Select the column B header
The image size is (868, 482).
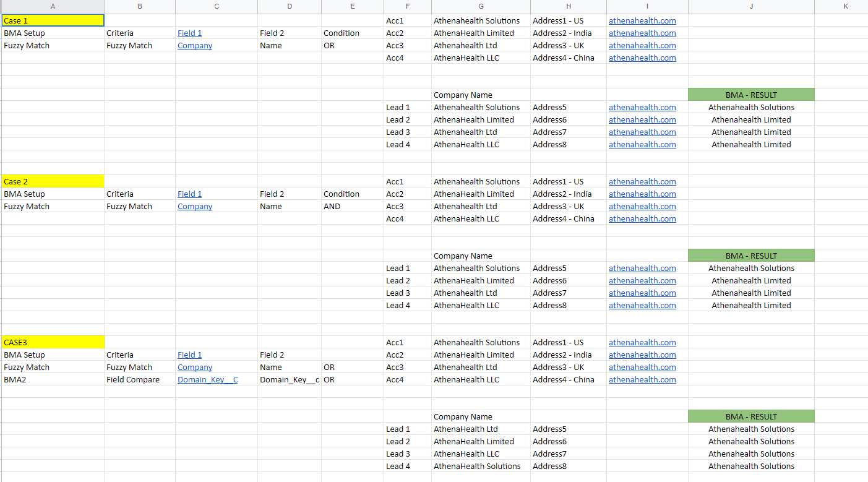click(140, 6)
